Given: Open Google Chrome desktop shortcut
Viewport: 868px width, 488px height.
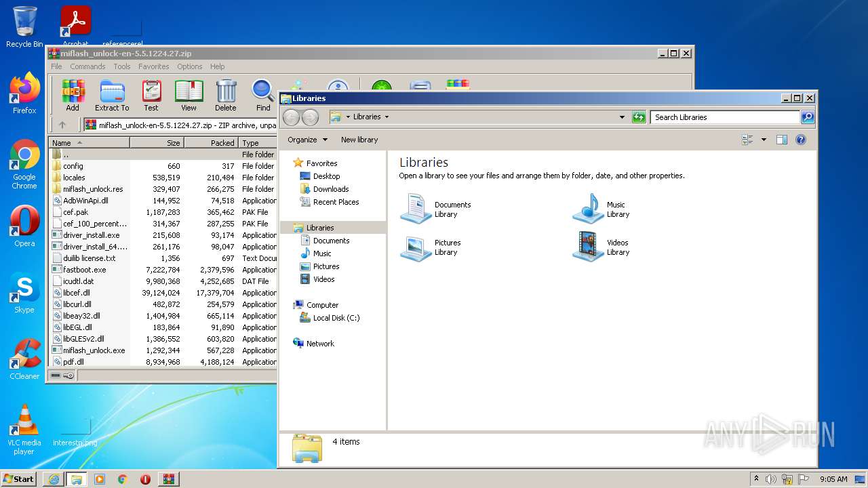Looking at the screenshot, I should tap(24, 165).
